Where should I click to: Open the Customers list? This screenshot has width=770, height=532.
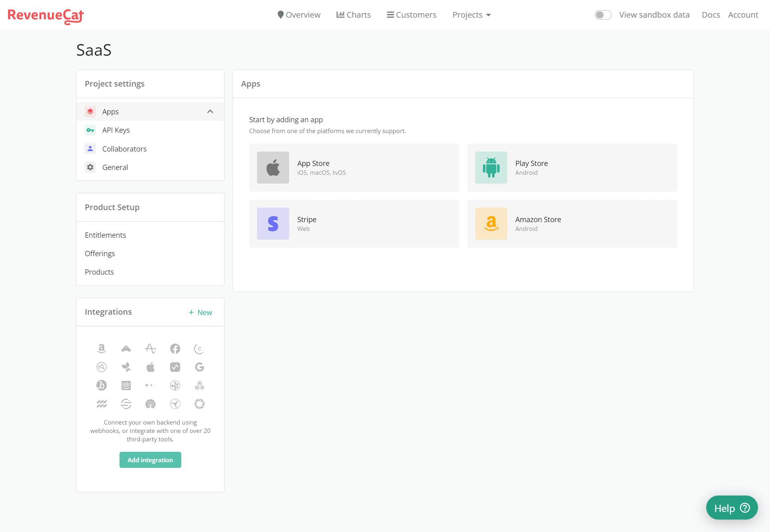tap(411, 15)
